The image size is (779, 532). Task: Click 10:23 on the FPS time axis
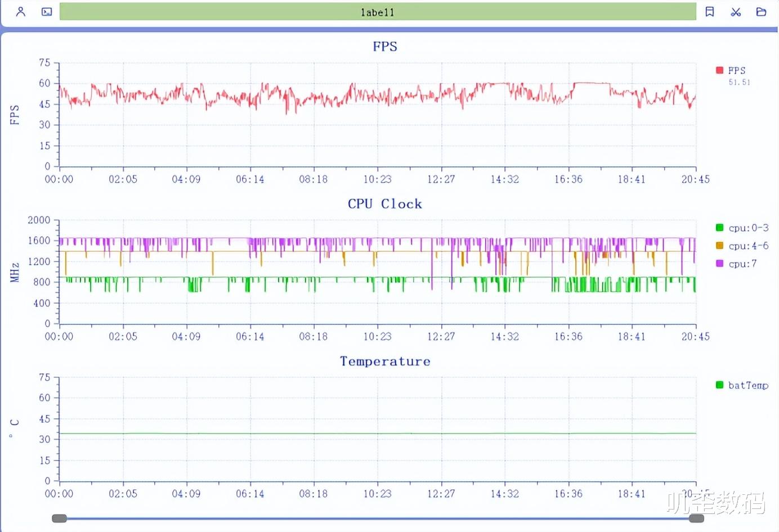[x=377, y=179]
